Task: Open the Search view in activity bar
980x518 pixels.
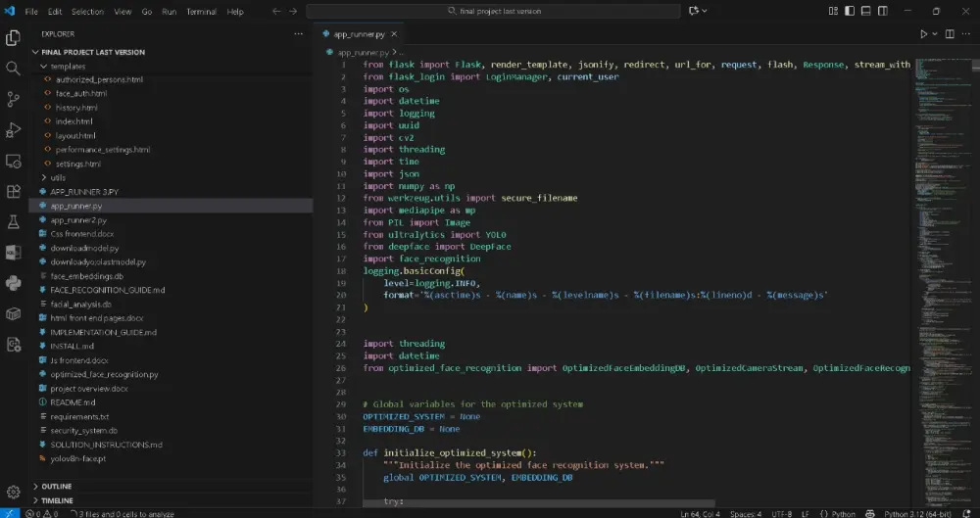Action: coord(14,69)
